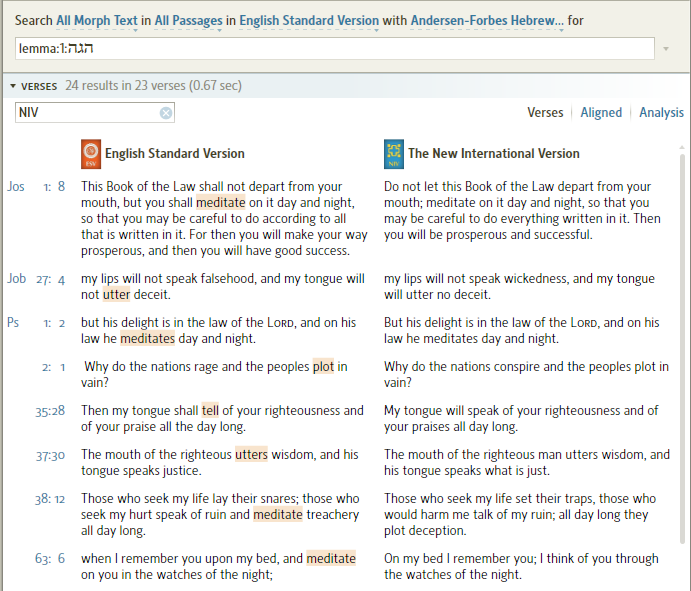Click the results vertical scrollbar

(682, 348)
